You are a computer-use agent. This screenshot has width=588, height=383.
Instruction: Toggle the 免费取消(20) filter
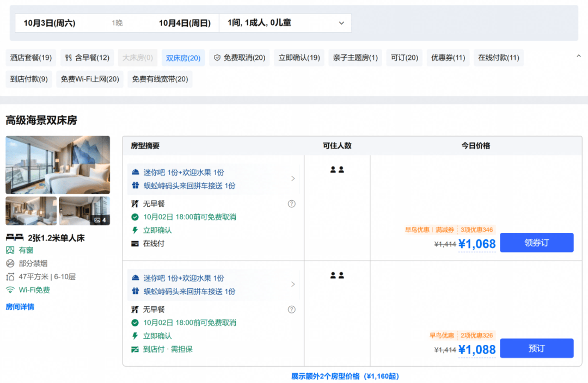click(239, 58)
